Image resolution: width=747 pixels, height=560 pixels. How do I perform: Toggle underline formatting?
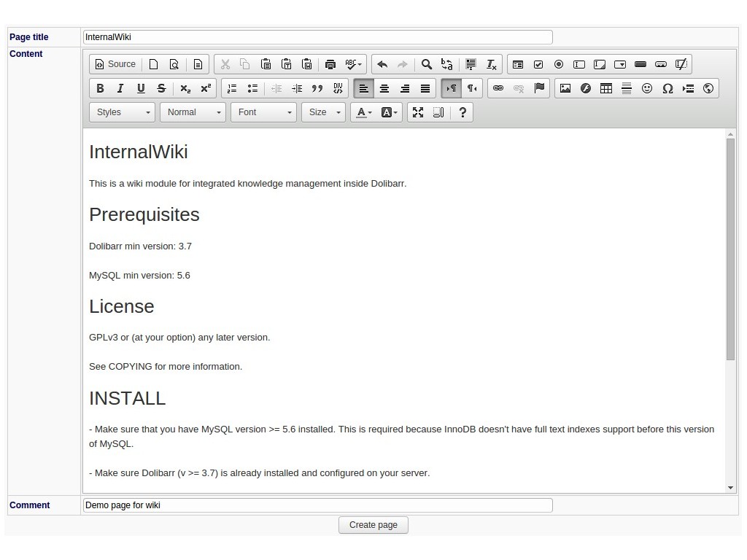tap(141, 88)
